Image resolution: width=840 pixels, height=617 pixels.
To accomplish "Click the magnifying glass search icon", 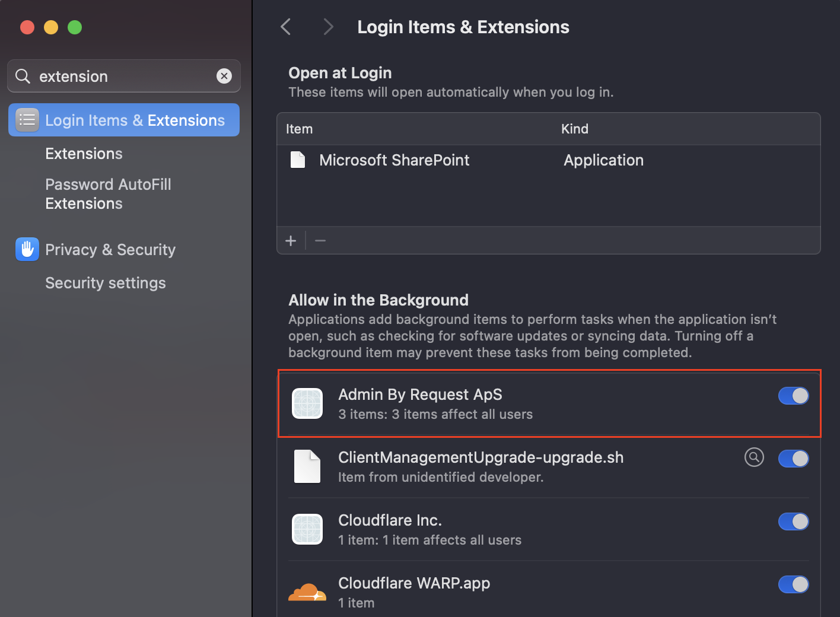I will point(23,76).
